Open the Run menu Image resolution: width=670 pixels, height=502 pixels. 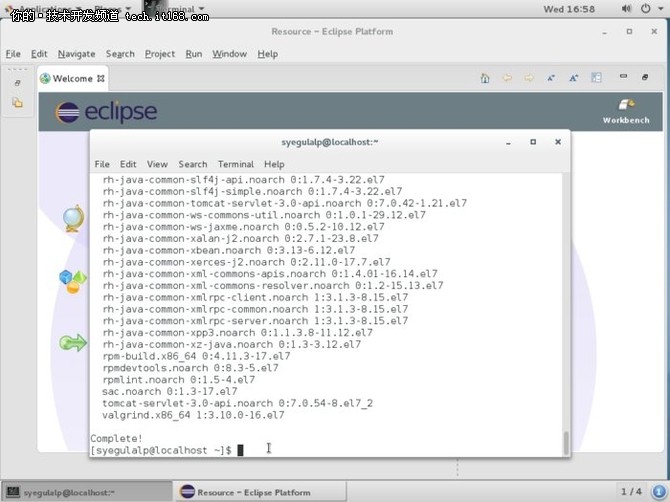(194, 54)
